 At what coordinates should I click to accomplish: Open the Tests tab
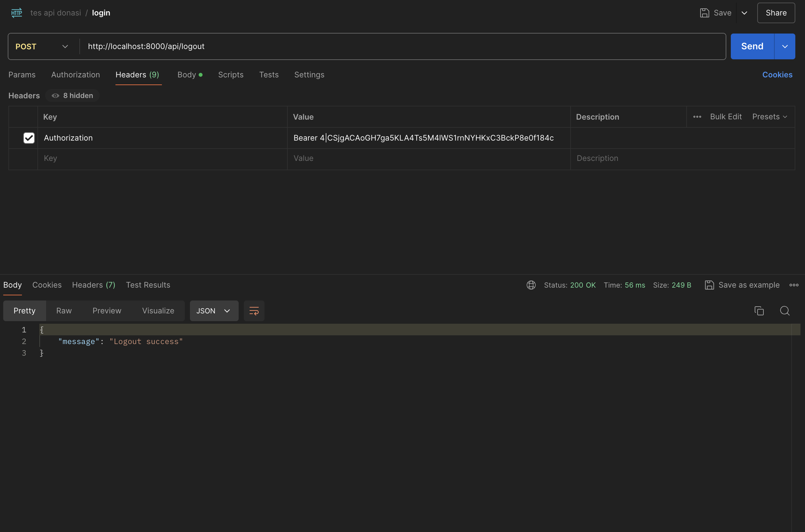point(269,75)
